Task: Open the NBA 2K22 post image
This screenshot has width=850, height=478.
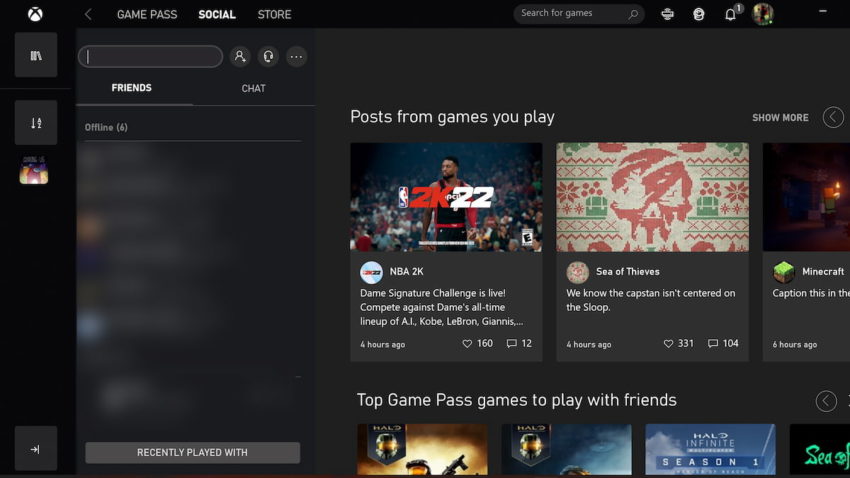Action: [x=446, y=197]
